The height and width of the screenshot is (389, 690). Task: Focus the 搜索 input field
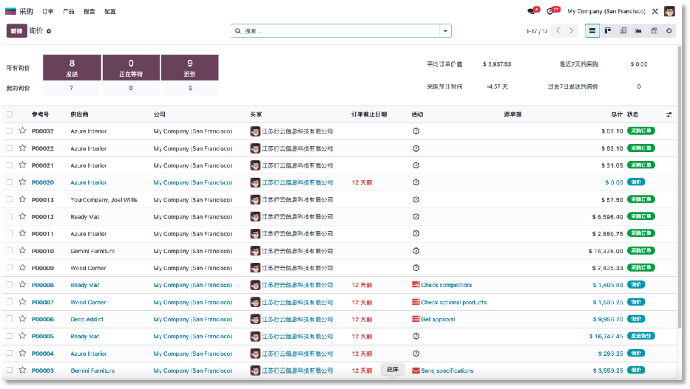[x=340, y=31]
